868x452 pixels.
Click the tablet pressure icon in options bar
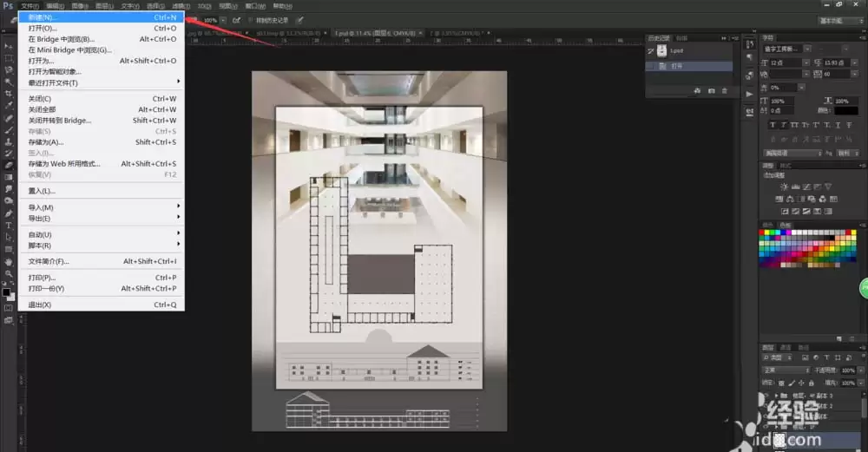(x=299, y=21)
